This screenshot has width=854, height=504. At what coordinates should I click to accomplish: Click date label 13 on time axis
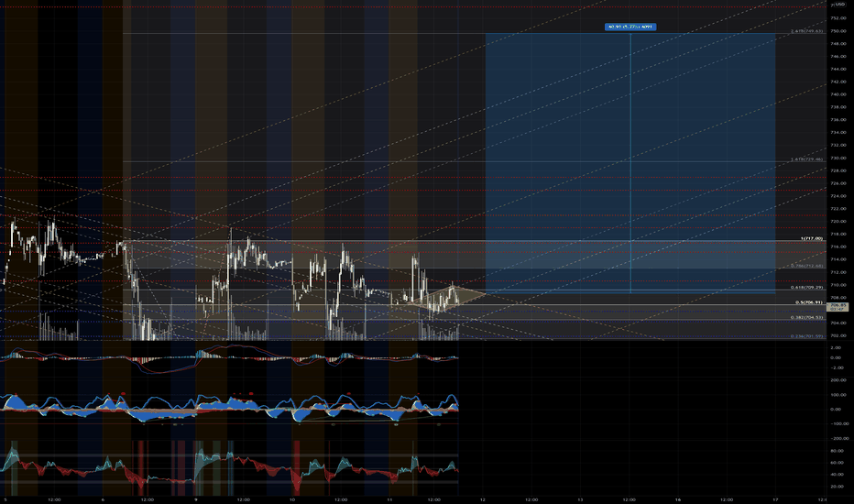[580, 499]
